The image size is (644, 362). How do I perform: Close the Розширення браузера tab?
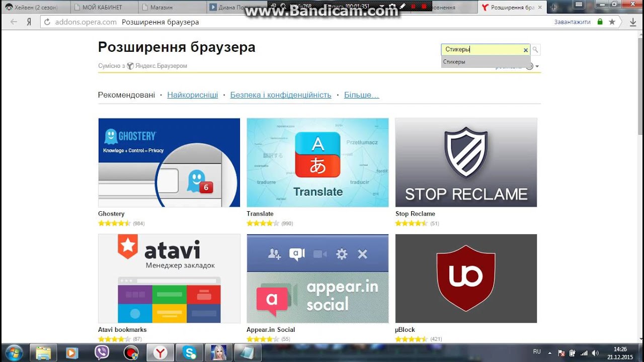[540, 8]
